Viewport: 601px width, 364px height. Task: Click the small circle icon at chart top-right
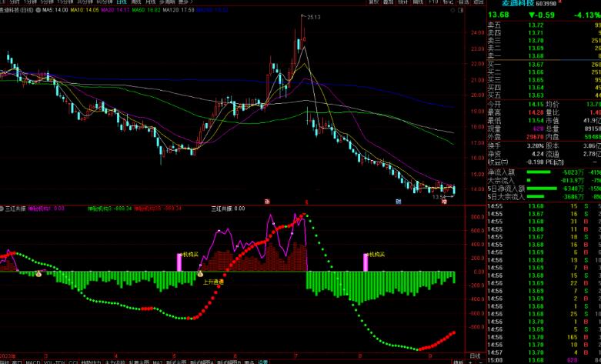point(453,10)
